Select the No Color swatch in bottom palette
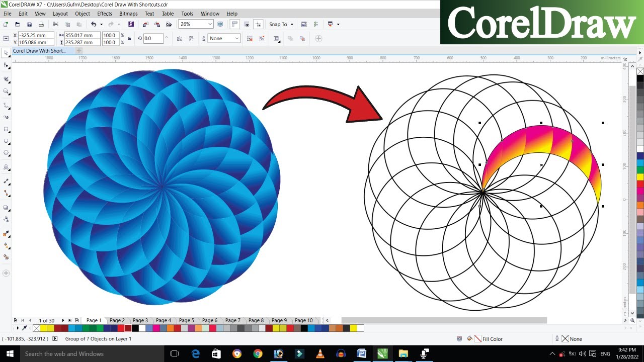Screen dimensions: 644x362 (x=36, y=328)
